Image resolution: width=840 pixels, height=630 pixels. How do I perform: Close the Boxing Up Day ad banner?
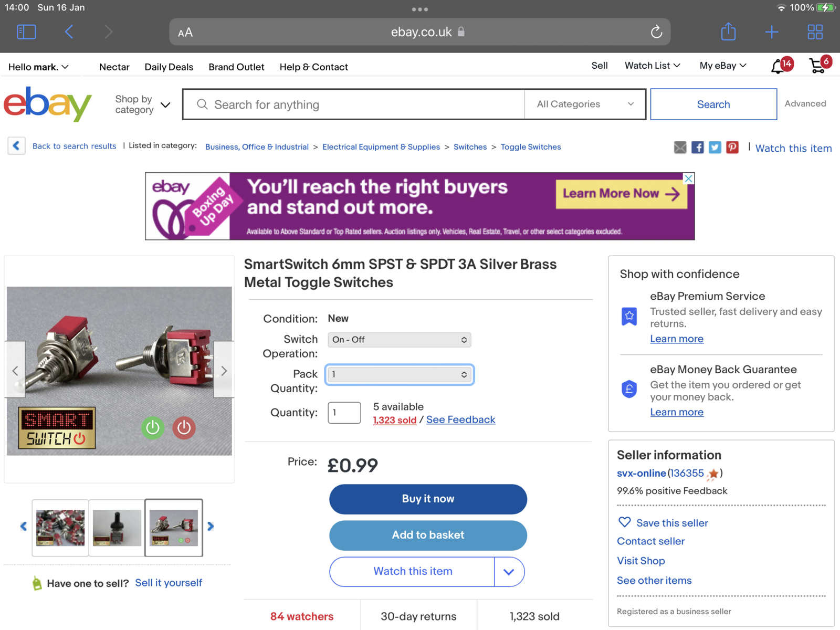pyautogui.click(x=688, y=178)
